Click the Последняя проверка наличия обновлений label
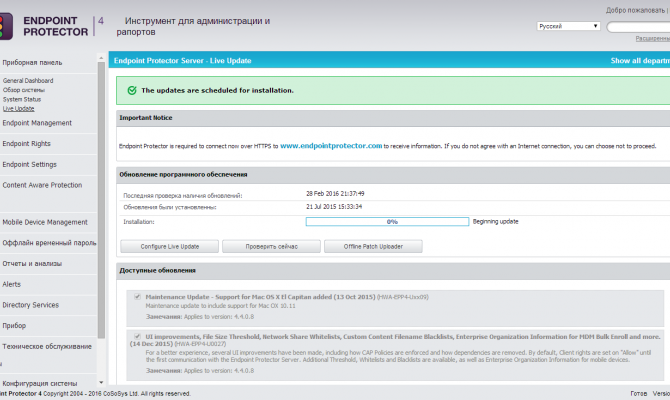 [x=183, y=196]
